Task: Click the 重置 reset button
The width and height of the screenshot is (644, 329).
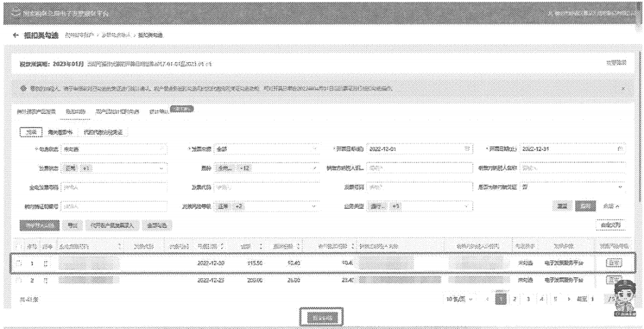Action: (563, 206)
